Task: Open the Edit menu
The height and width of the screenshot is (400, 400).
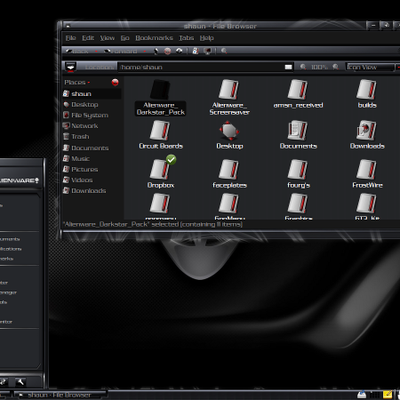Action: [x=88, y=38]
